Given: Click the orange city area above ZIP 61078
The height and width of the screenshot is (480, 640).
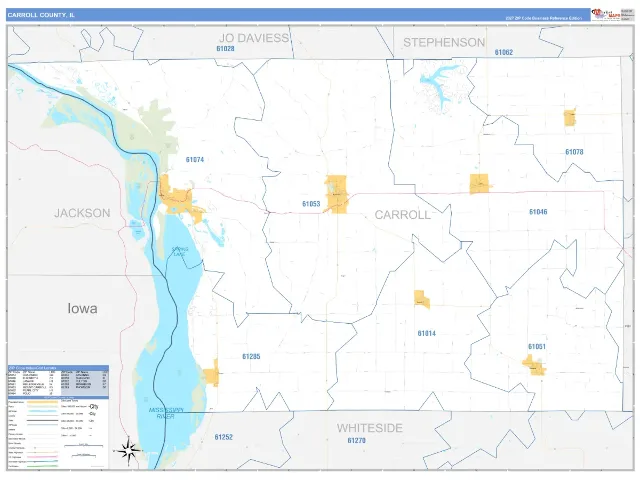Looking at the screenshot, I should [570, 118].
